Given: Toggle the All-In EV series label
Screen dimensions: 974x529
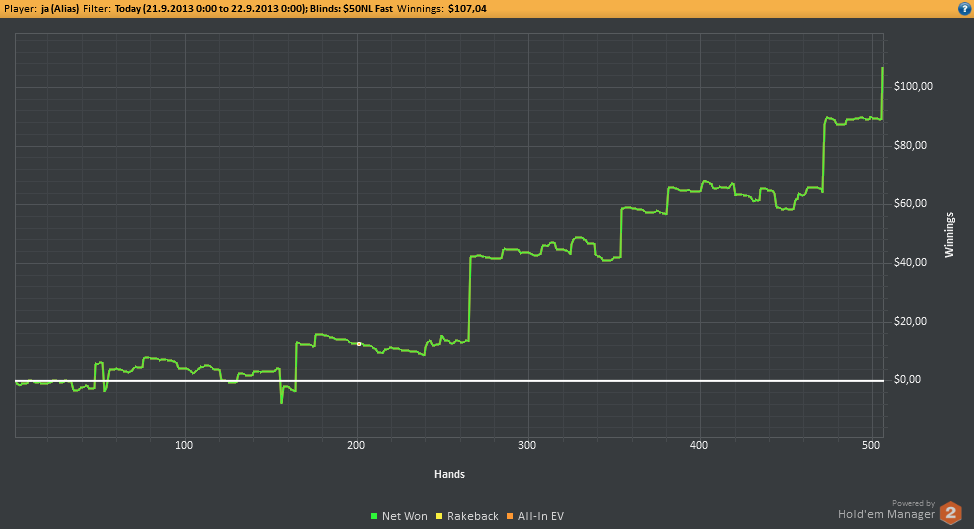Looking at the screenshot, I should [541, 516].
